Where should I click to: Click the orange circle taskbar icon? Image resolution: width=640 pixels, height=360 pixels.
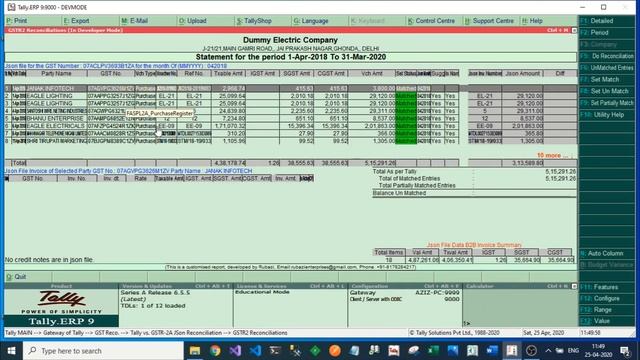pyautogui.click(x=335, y=351)
